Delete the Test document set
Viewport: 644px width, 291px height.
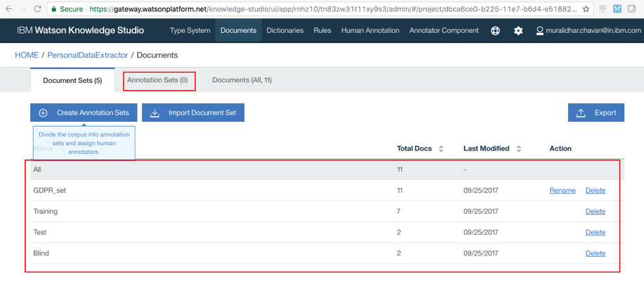click(595, 232)
